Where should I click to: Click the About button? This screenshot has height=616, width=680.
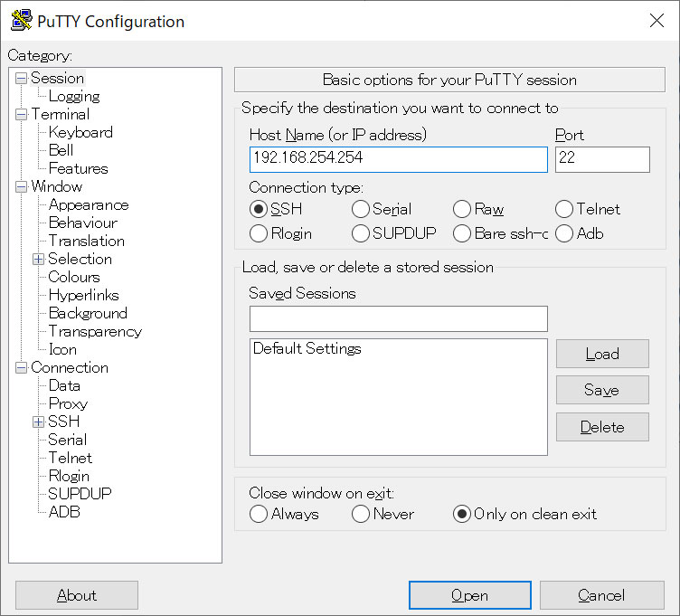click(77, 595)
